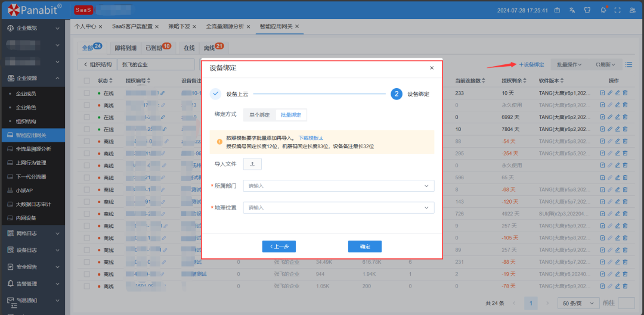Viewport: 644px width, 315px height.
Task: Click the upload file icon next to 导入文件
Action: [x=252, y=164]
